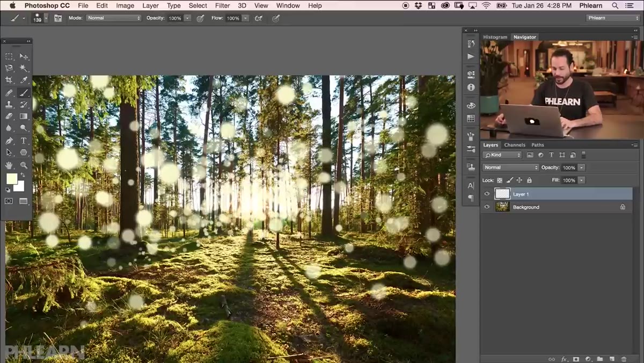Choose the Eraser tool
The height and width of the screenshot is (363, 644).
(x=9, y=116)
